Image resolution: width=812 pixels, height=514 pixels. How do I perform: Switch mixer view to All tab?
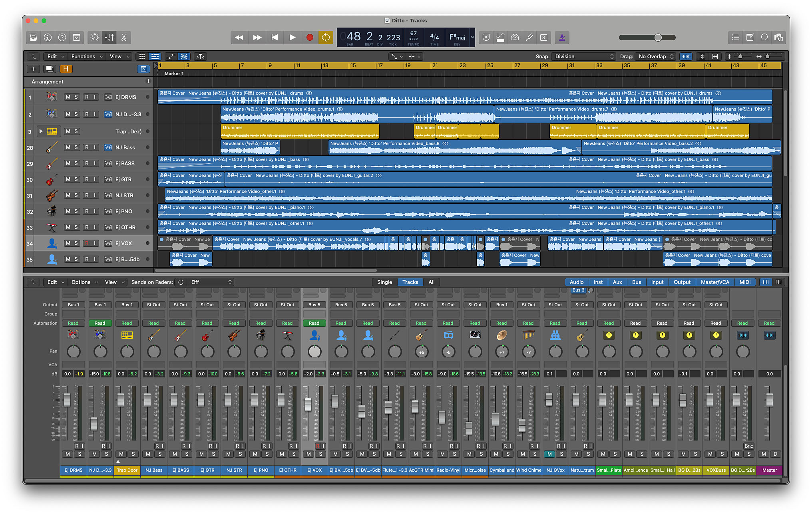[431, 282]
